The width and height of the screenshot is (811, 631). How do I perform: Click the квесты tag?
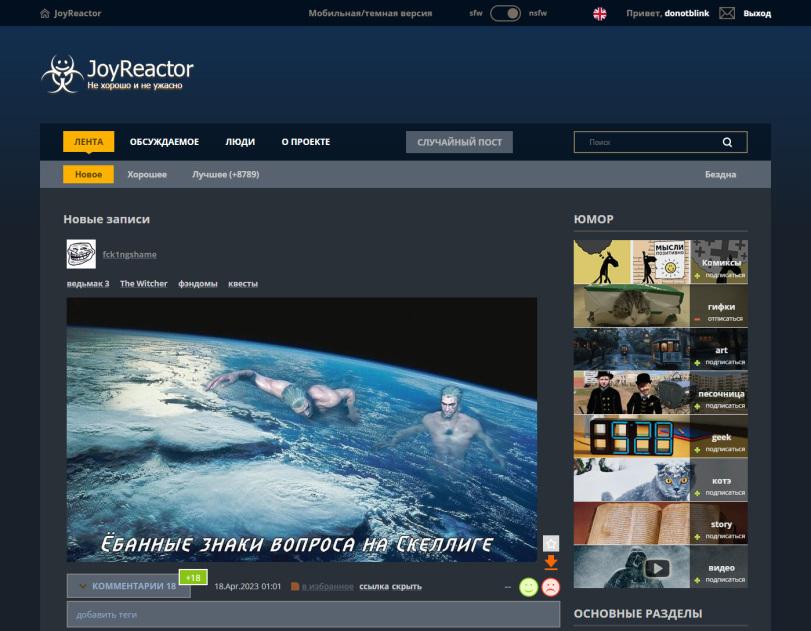coord(243,283)
